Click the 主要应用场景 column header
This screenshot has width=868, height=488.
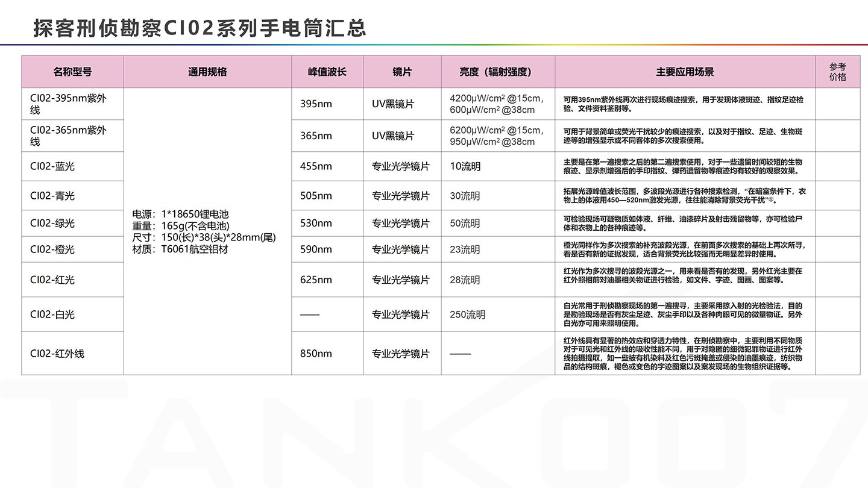pyautogui.click(x=684, y=71)
